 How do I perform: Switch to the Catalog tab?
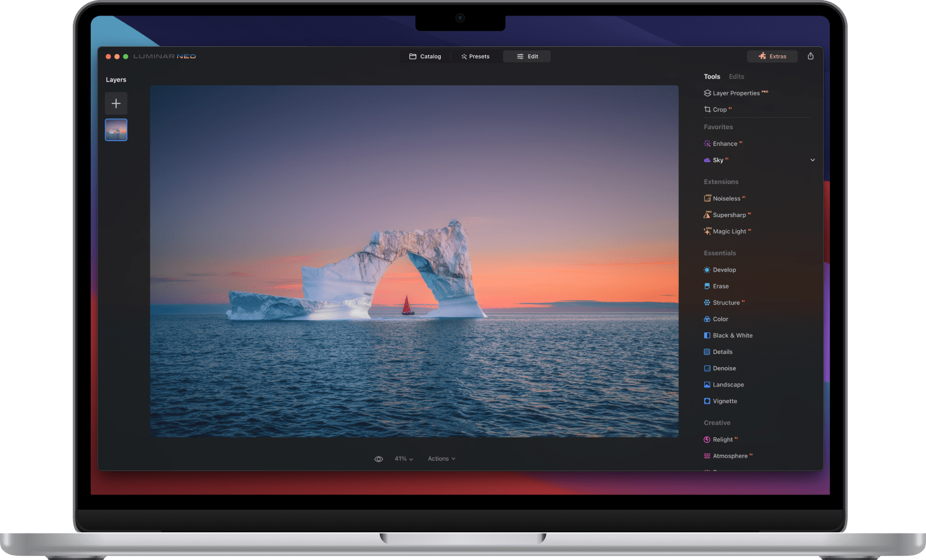pos(425,56)
